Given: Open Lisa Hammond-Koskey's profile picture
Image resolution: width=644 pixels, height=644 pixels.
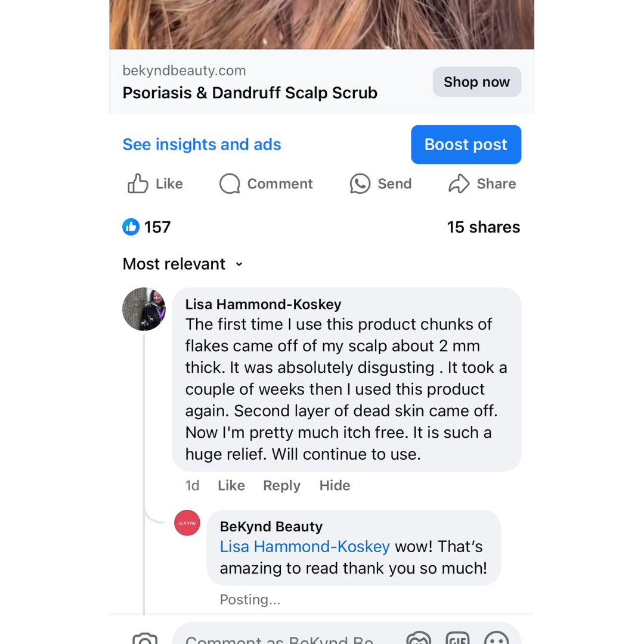Looking at the screenshot, I should click(144, 309).
